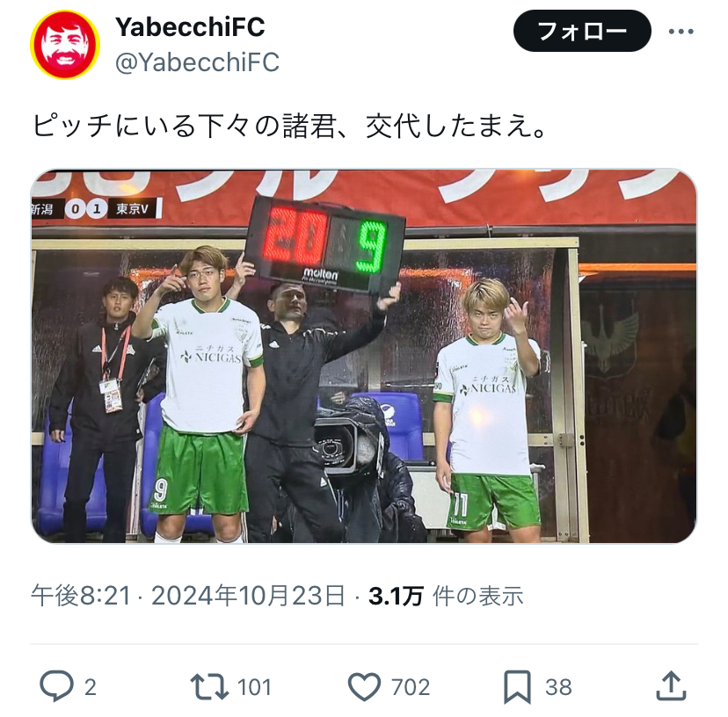Click the 件の表示 views label

click(477, 596)
